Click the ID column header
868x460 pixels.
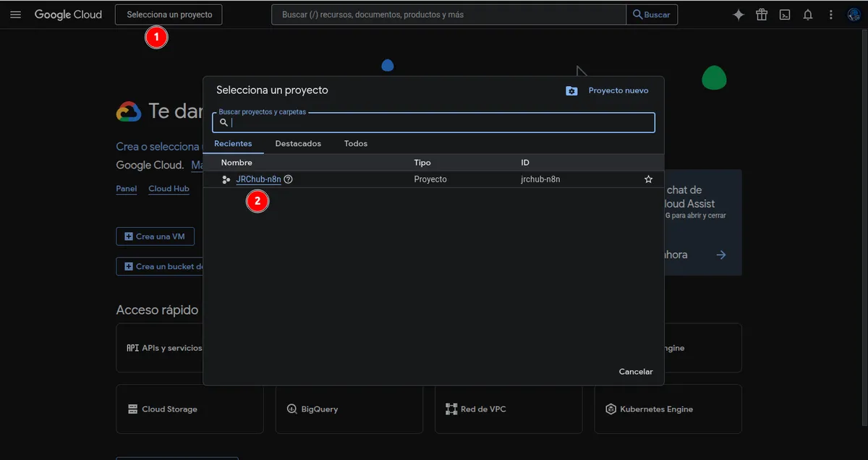click(x=525, y=163)
